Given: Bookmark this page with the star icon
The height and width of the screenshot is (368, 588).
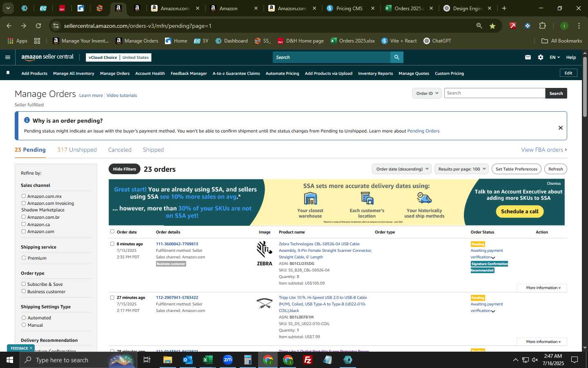Looking at the screenshot, I should [x=492, y=26].
